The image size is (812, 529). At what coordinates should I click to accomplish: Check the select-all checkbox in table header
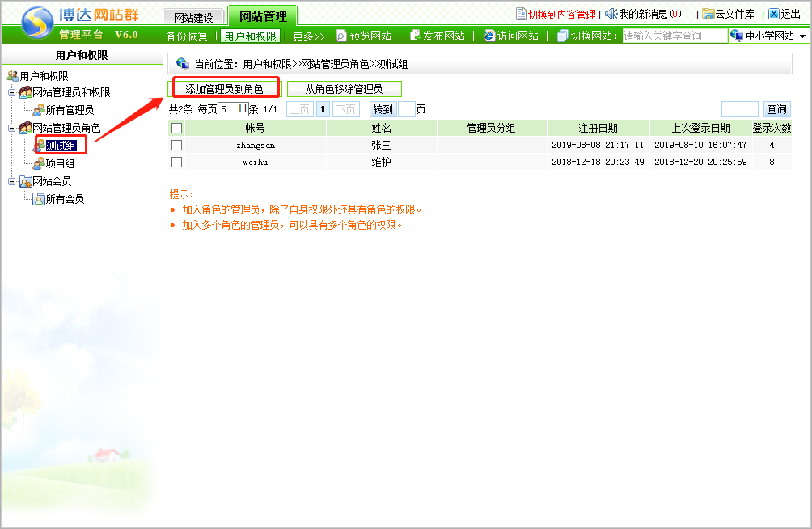tap(177, 128)
